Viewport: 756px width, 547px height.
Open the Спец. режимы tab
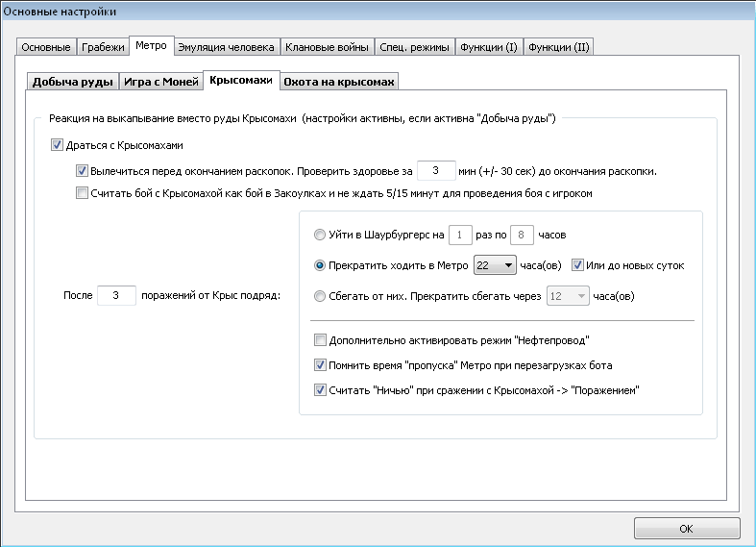[414, 47]
